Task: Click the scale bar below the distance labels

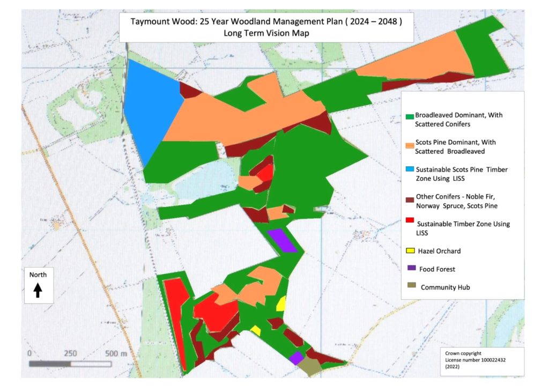Action: (x=70, y=364)
